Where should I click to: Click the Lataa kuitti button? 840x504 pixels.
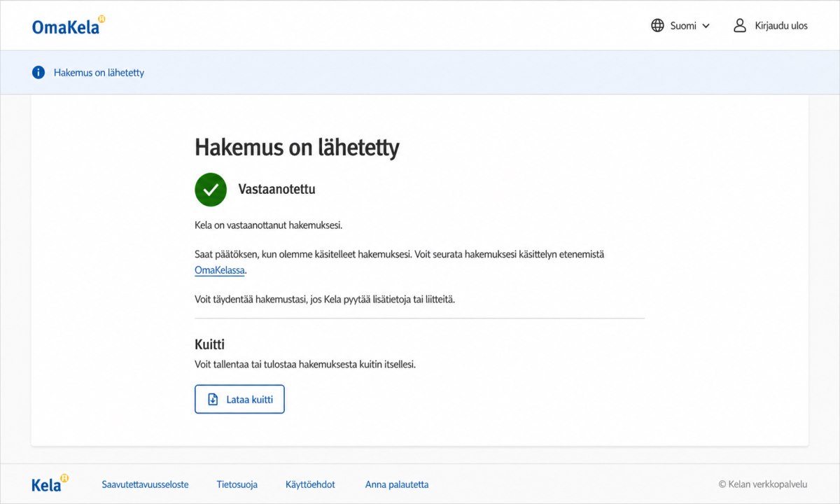click(239, 399)
